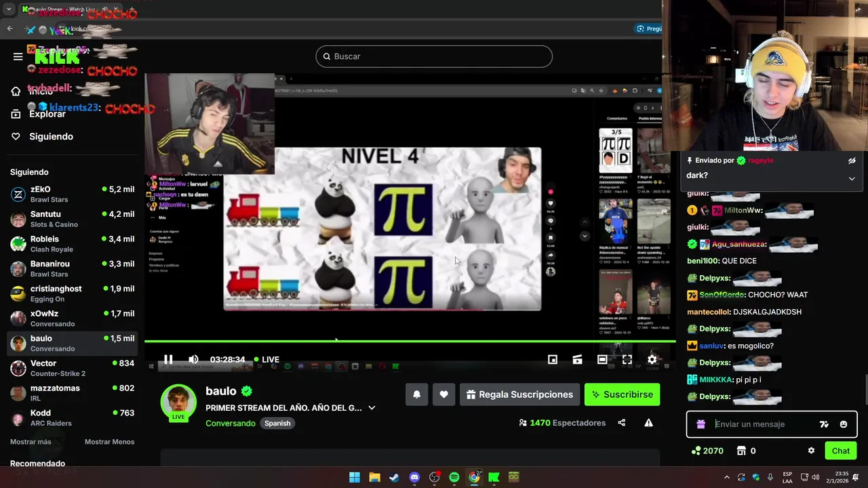This screenshot has height=488, width=868.
Task: Open player settings gear
Action: [x=652, y=359]
